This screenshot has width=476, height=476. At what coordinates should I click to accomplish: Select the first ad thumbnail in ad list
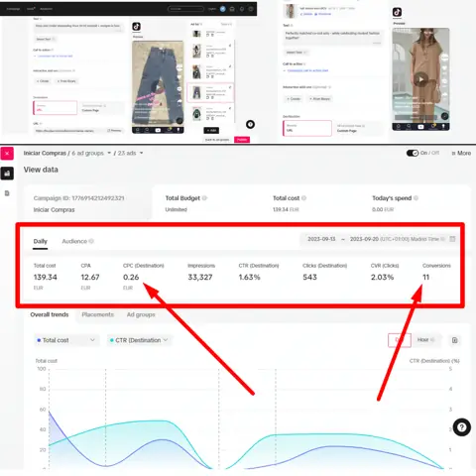coord(197,34)
